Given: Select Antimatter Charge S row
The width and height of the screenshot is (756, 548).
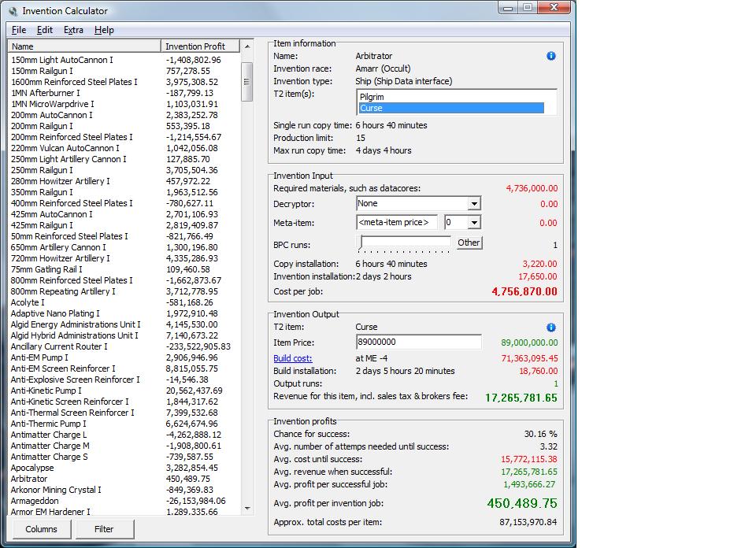Looking at the screenshot, I should (x=124, y=457).
